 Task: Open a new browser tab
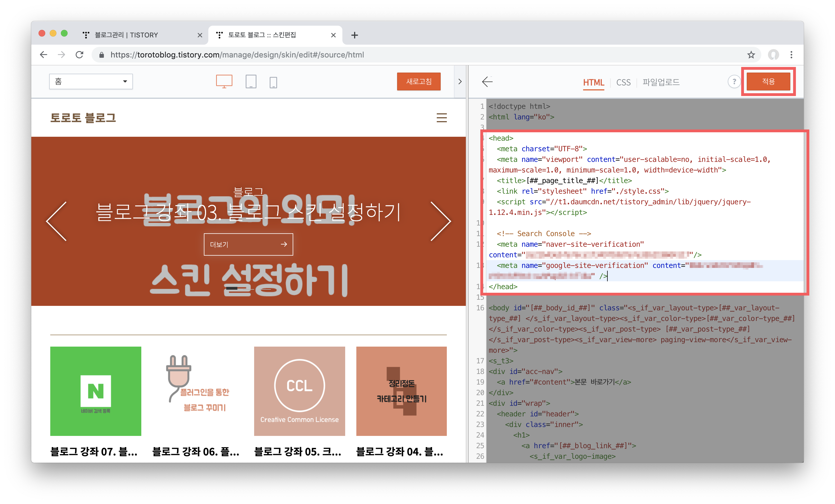click(354, 35)
